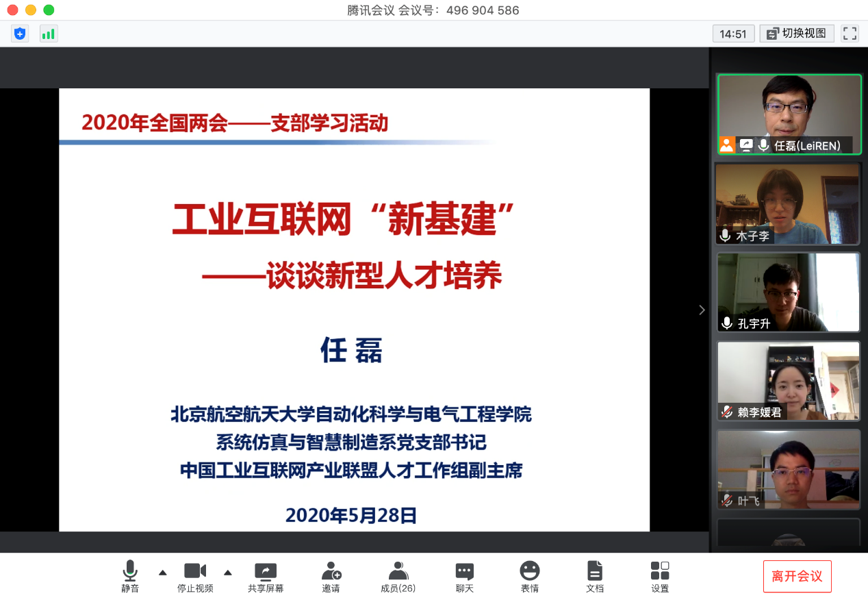The image size is (868, 600).
Task: Click the line 系统仿真与智慧制造系党支部书记
Action: point(351,442)
